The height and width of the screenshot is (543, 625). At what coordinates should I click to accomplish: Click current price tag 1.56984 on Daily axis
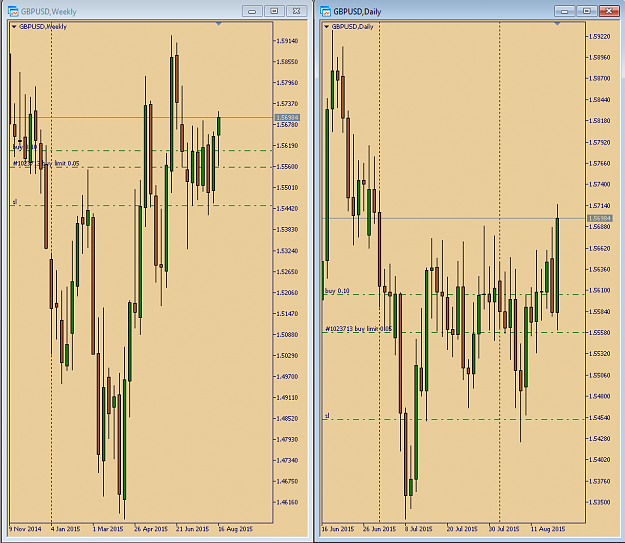[x=600, y=218]
